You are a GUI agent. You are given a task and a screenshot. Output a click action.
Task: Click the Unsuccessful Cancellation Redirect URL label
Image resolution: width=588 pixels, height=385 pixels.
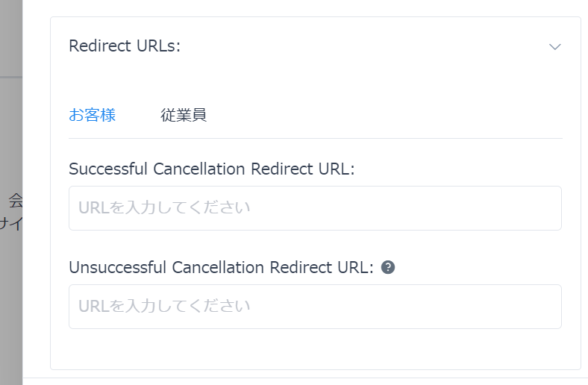click(221, 267)
